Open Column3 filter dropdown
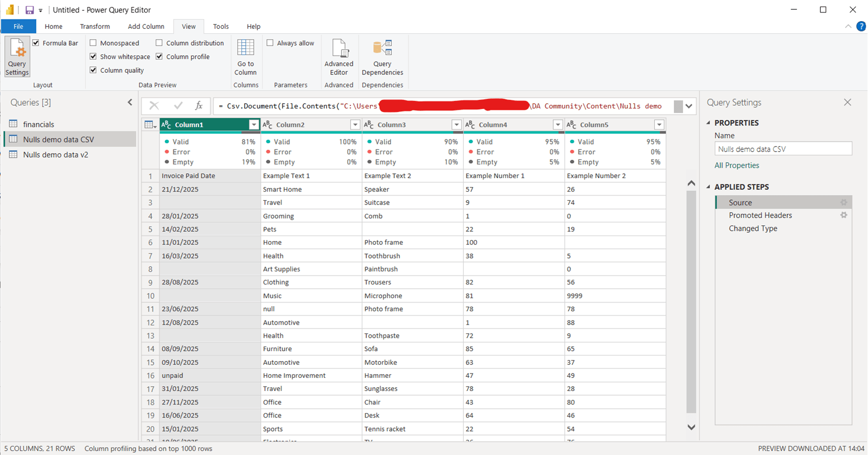The image size is (868, 455). (x=456, y=125)
